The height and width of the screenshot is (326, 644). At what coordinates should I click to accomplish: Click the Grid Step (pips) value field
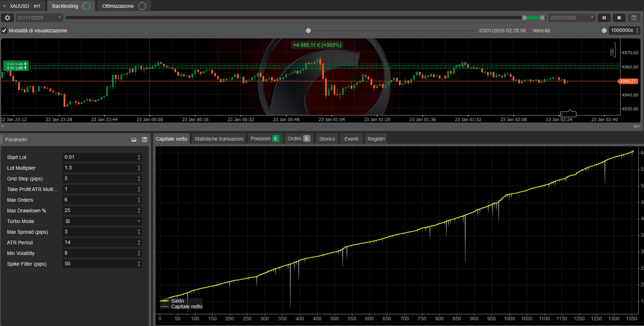coord(99,179)
